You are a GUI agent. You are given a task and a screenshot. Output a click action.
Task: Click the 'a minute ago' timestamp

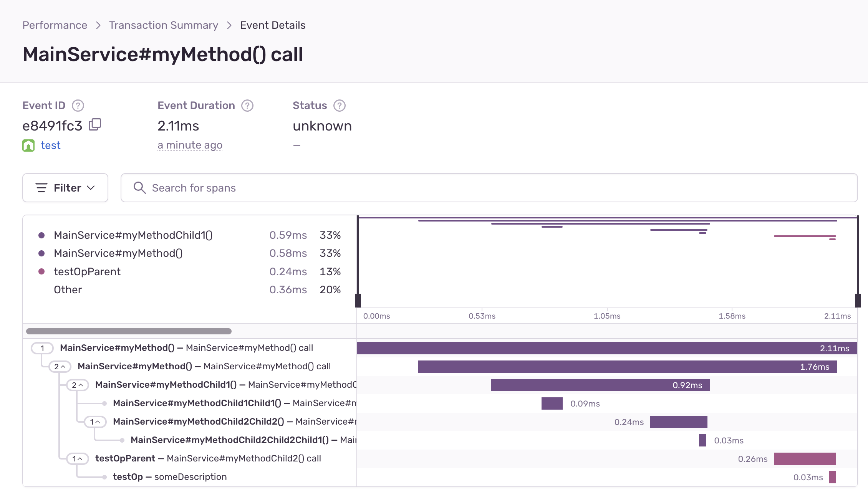point(190,145)
